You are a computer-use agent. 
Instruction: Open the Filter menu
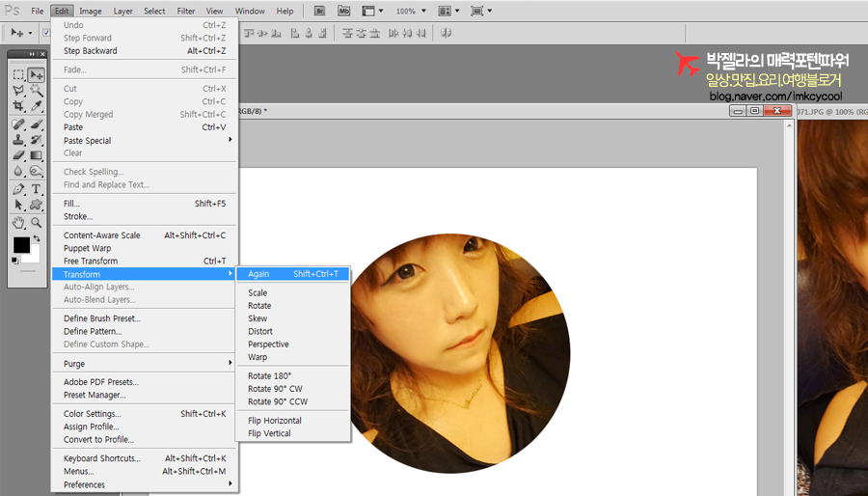pos(186,11)
